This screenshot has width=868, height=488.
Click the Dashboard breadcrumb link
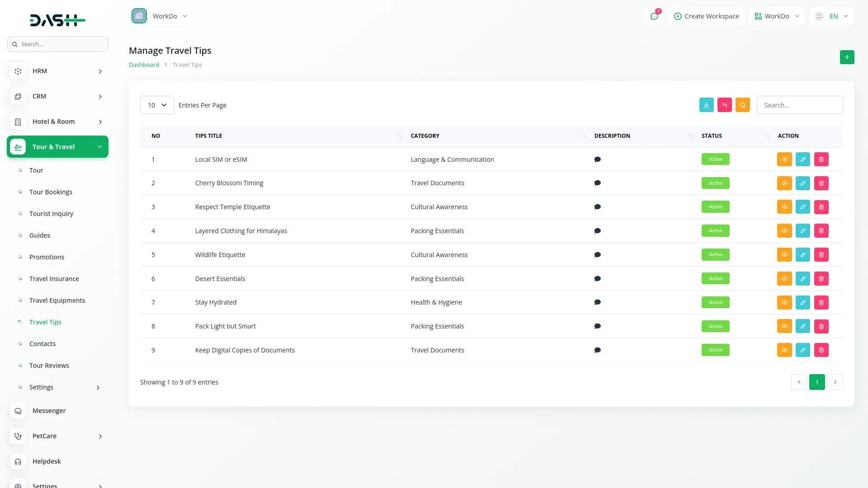[x=144, y=65]
